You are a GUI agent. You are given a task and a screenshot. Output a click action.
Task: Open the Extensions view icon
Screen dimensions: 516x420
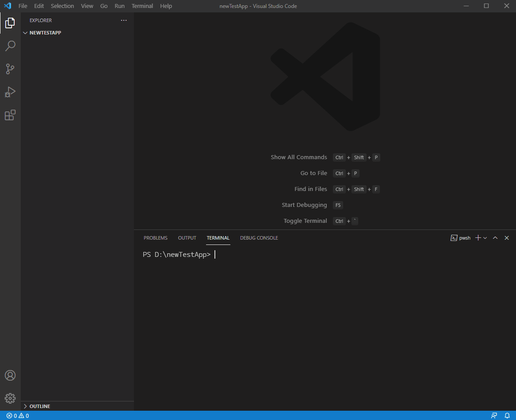coord(10,115)
